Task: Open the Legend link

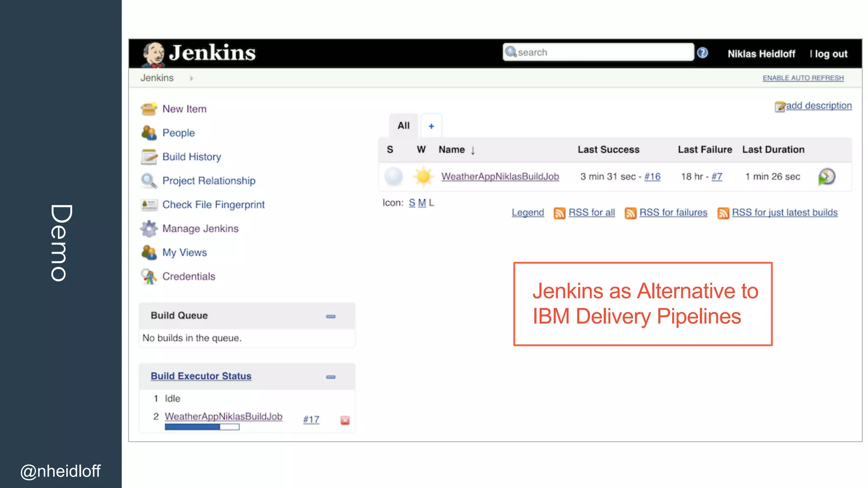Action: click(528, 213)
